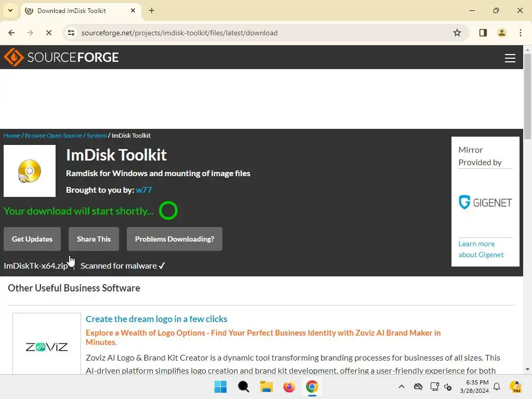Image resolution: width=532 pixels, height=399 pixels.
Task: Show hidden system tray icons
Action: [x=402, y=387]
